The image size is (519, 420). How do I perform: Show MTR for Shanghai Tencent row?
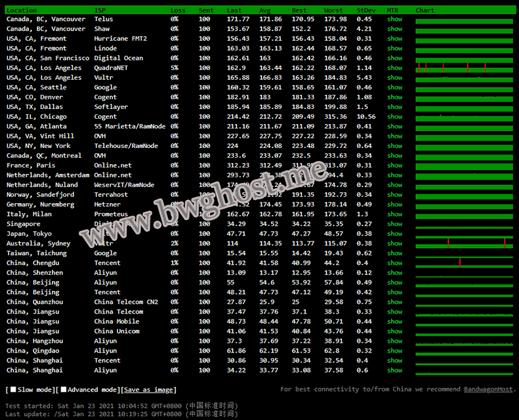[394, 360]
